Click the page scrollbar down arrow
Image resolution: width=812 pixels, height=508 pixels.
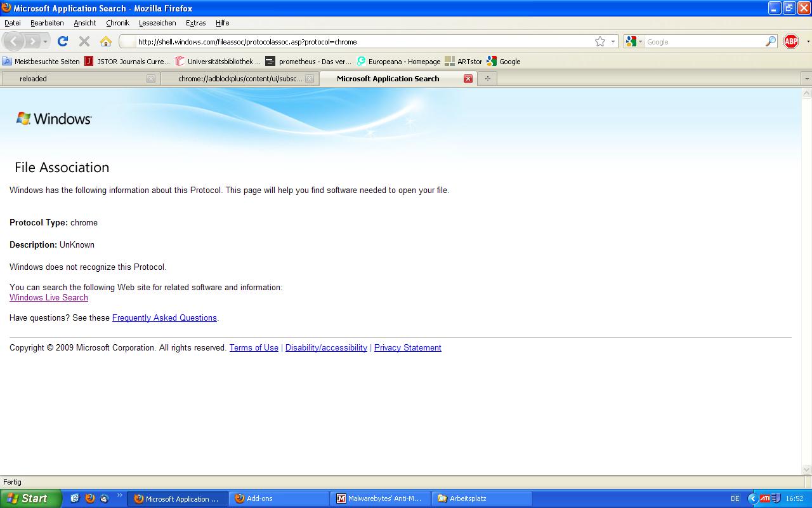807,470
